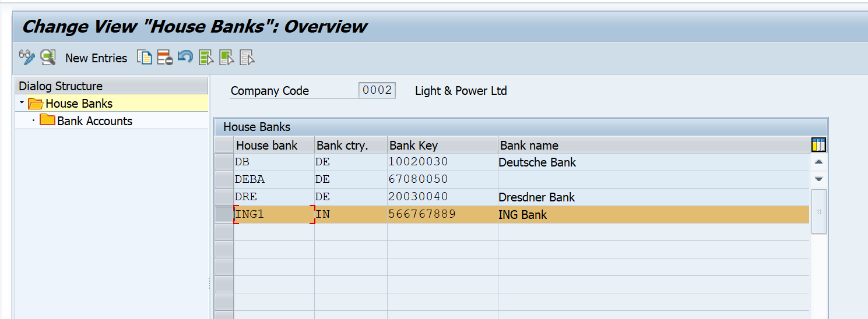The image size is (868, 319).
Task: Click the select-all corner cell of table
Action: point(224,146)
